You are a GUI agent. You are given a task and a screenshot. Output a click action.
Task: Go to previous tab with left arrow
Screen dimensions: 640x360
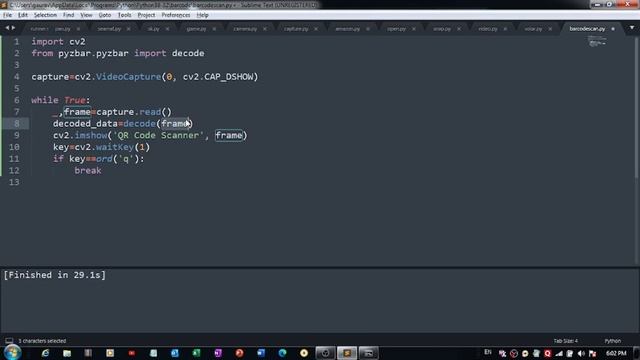tap(7, 28)
